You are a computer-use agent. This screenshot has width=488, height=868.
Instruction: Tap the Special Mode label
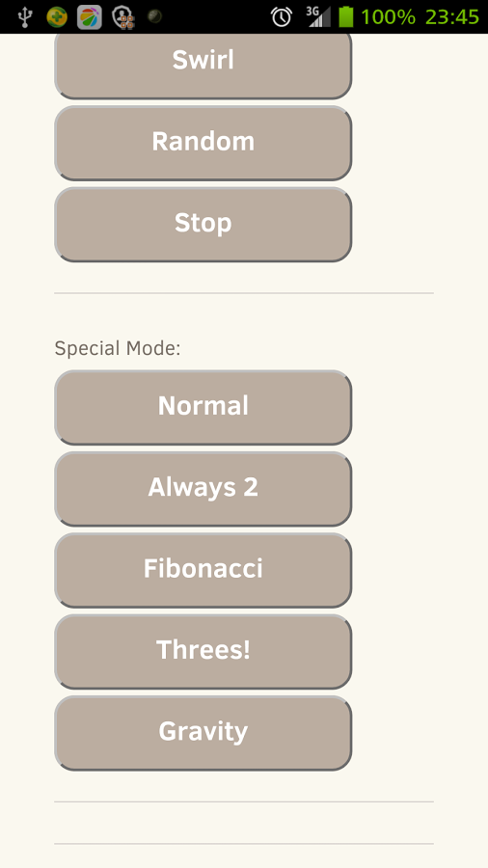pyautogui.click(x=118, y=349)
